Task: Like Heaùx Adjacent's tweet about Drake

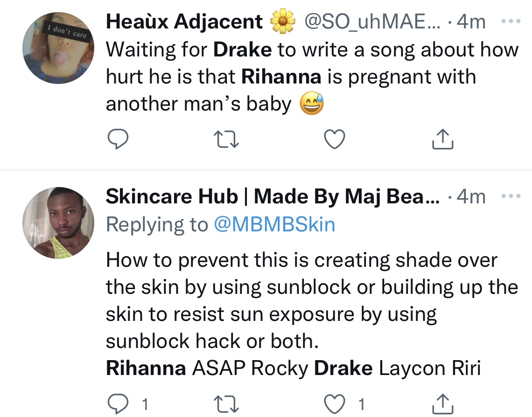Action: pyautogui.click(x=335, y=138)
